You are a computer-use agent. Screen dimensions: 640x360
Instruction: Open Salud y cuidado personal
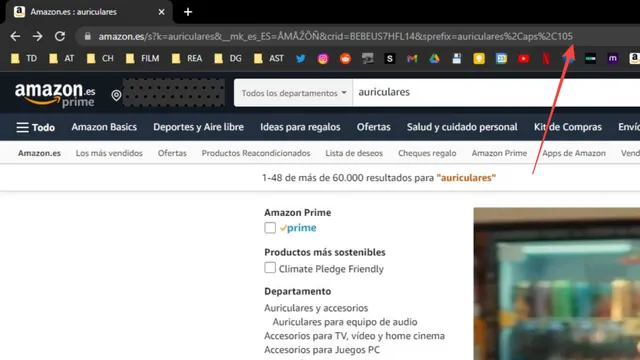pos(462,127)
